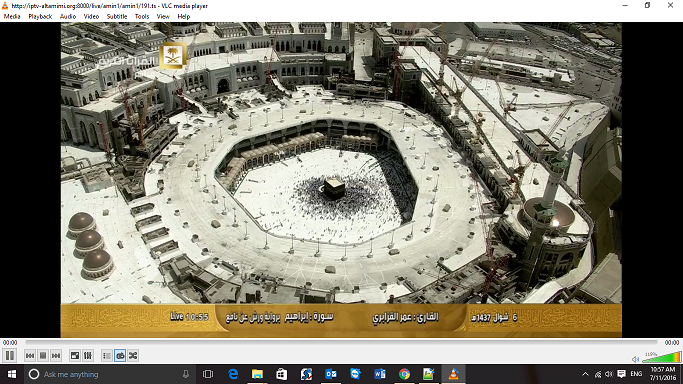Restore down the VLC window

click(x=647, y=5)
